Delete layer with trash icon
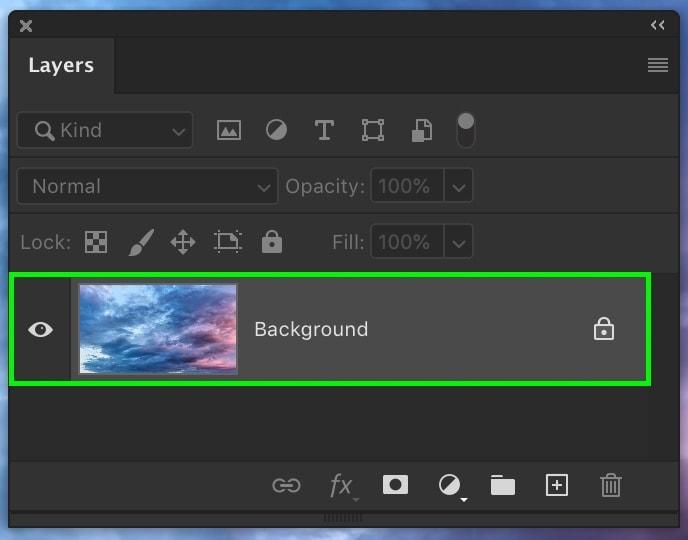The image size is (688, 540). point(610,485)
